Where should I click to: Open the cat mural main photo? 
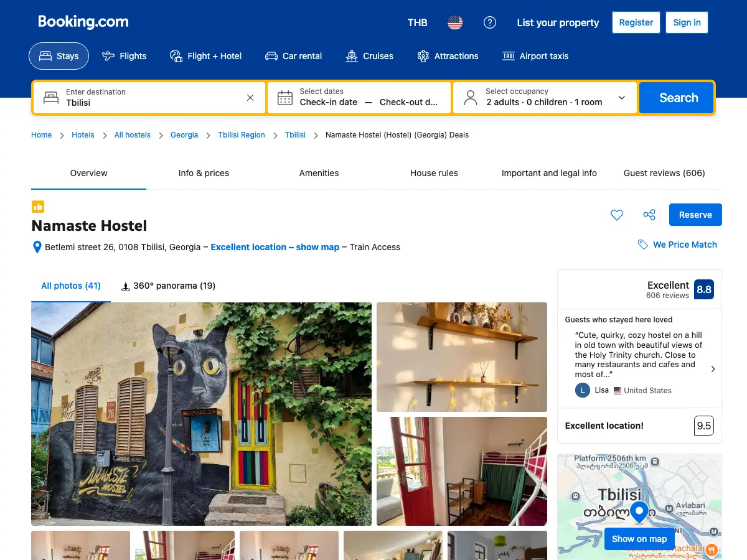pyautogui.click(x=201, y=414)
